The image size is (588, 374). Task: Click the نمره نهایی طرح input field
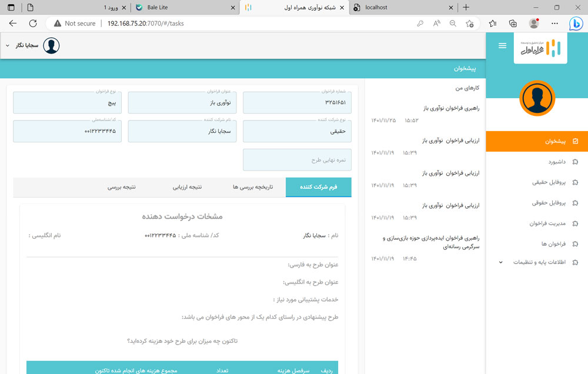pyautogui.click(x=297, y=159)
